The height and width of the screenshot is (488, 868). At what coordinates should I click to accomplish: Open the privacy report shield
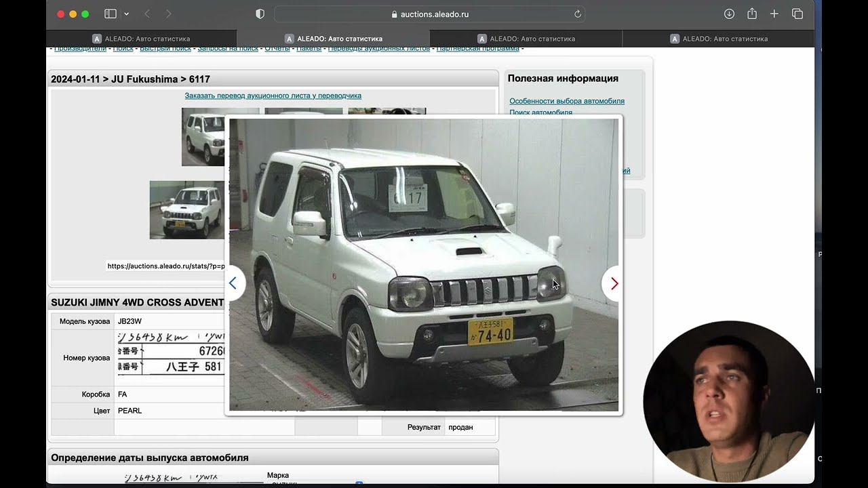pos(260,14)
